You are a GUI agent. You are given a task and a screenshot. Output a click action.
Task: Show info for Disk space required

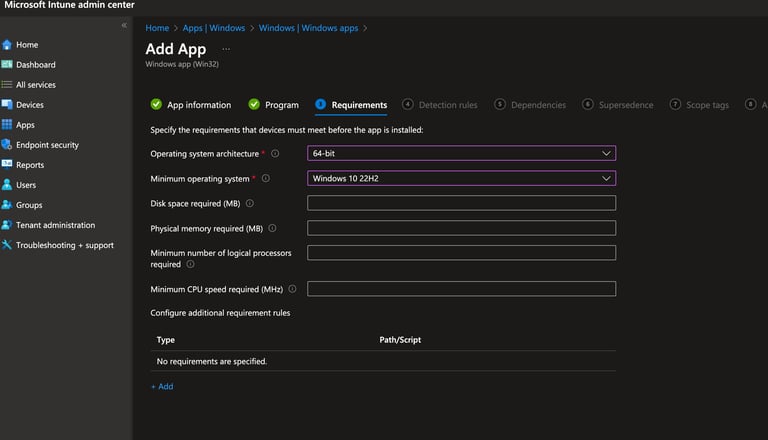tap(250, 203)
